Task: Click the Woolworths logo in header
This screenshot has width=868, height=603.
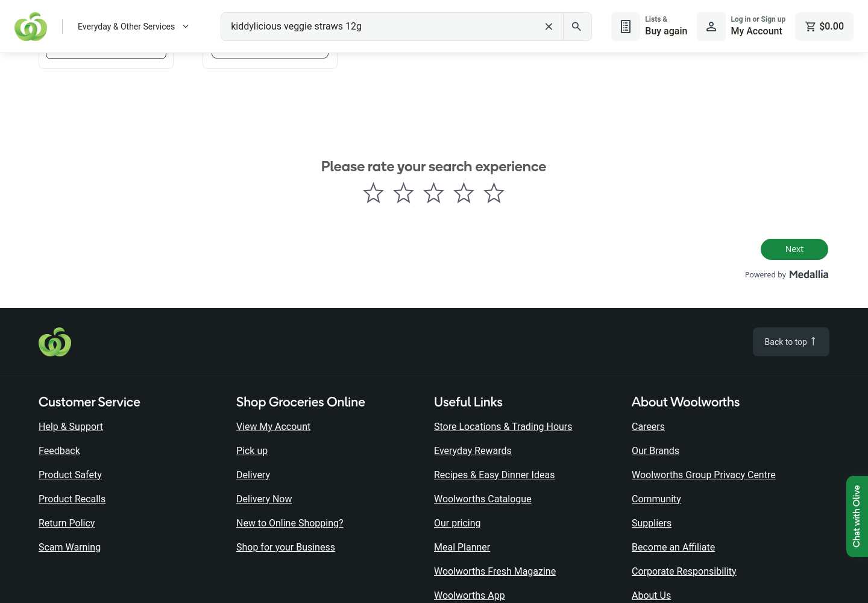Action: click(31, 27)
